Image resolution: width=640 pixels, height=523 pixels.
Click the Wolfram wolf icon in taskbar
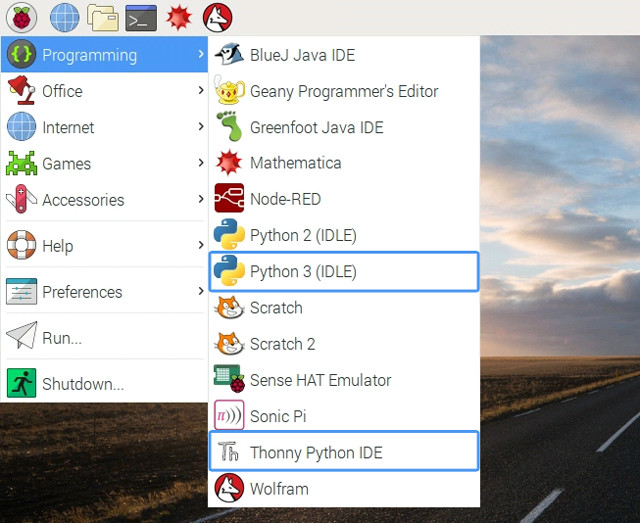click(x=218, y=18)
